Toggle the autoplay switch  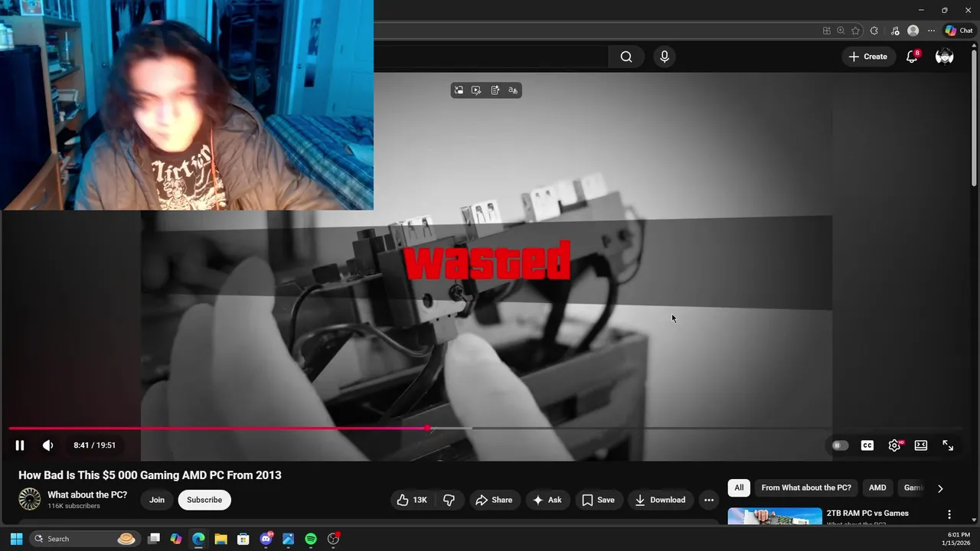click(x=840, y=445)
